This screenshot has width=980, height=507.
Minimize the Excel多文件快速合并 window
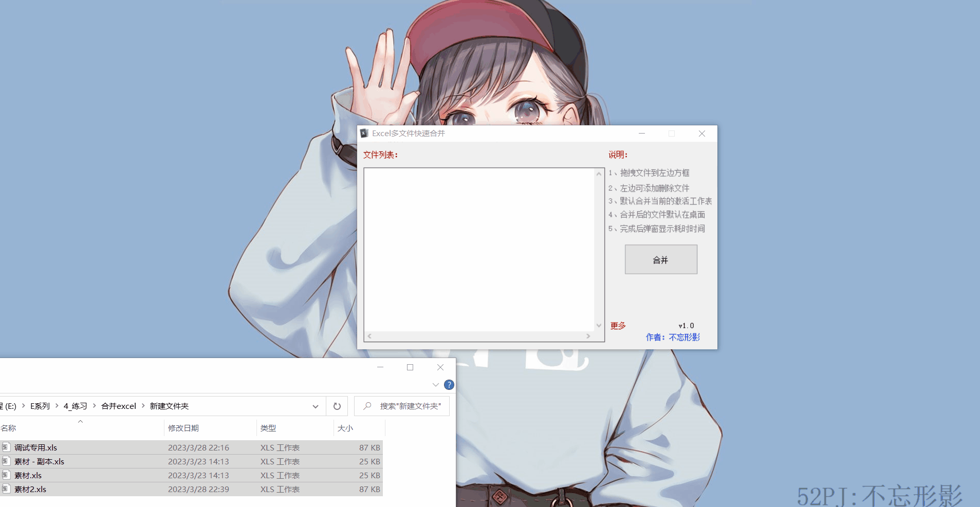tap(642, 134)
